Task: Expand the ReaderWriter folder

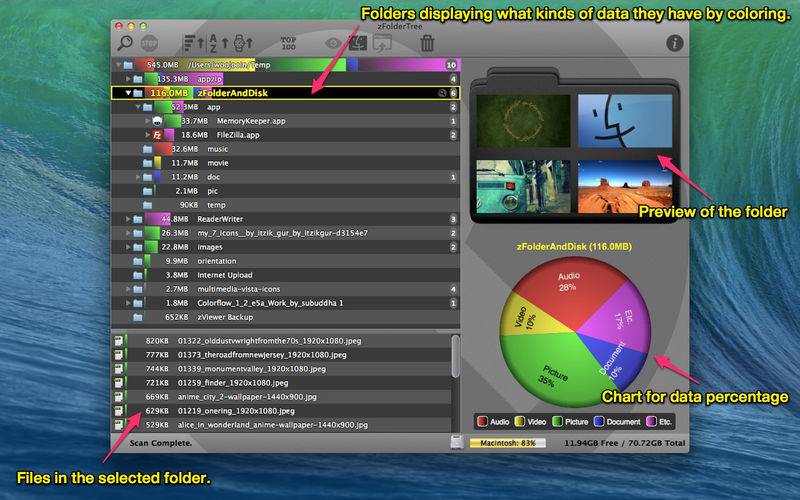Action: [128, 219]
